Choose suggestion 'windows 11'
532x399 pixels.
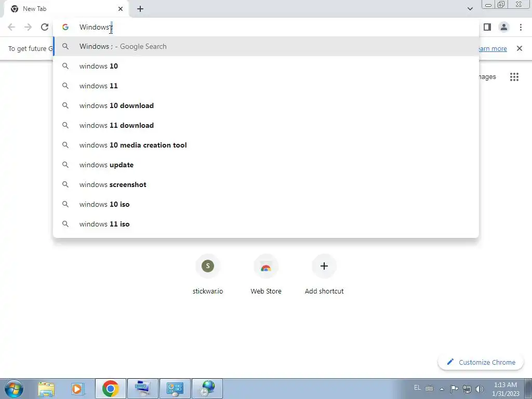point(266,86)
